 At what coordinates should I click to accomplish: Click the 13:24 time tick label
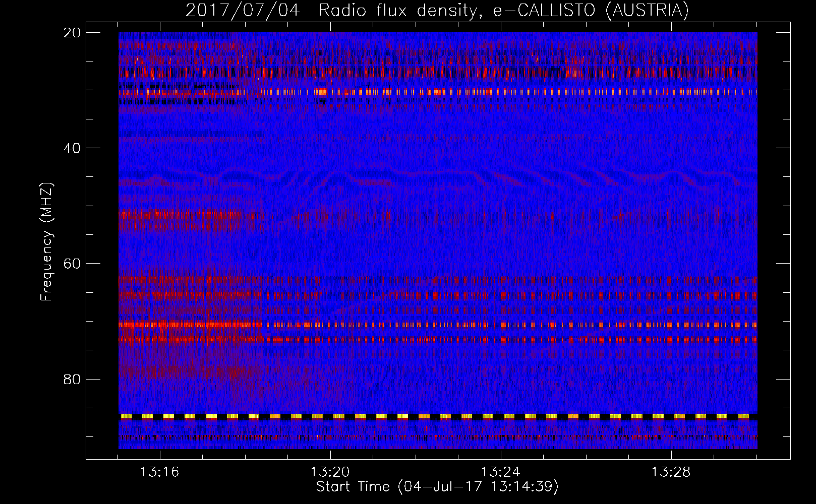500,472
